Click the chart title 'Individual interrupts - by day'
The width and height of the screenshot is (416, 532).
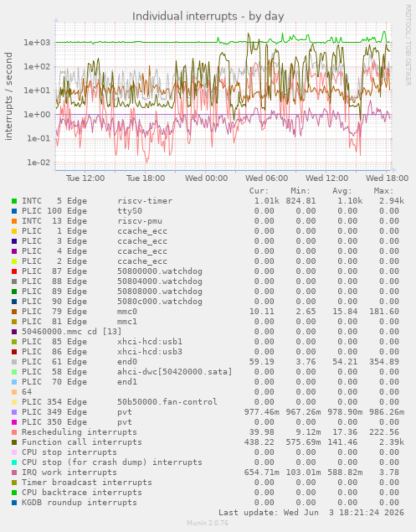[x=208, y=16]
